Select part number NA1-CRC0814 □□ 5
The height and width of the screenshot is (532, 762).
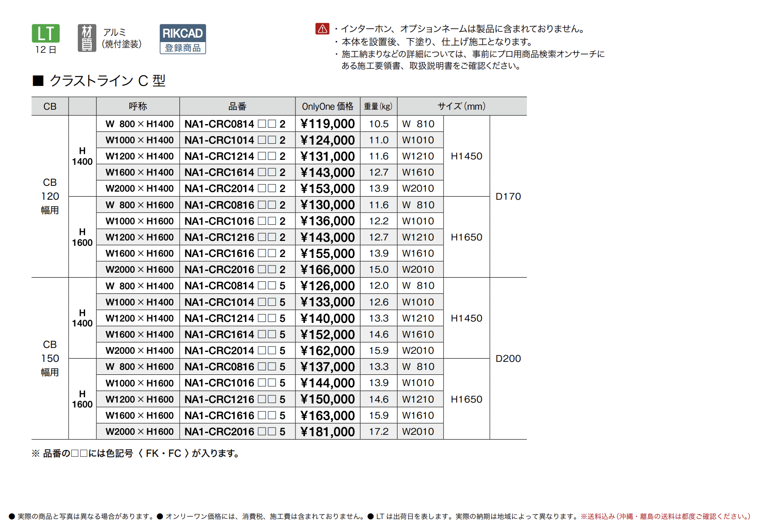coord(235,286)
